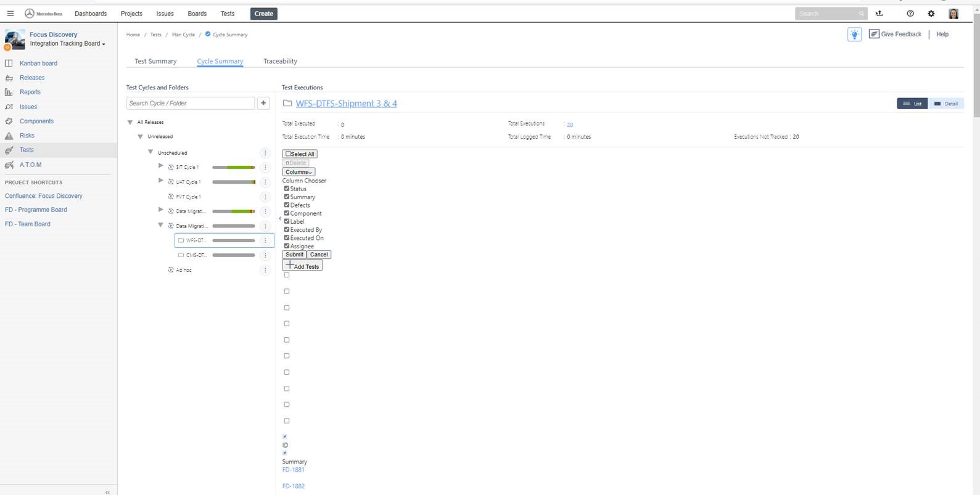Screen dimensions: 980x495
Task: Click the Mercedes-Benz logo
Action: 44,14
